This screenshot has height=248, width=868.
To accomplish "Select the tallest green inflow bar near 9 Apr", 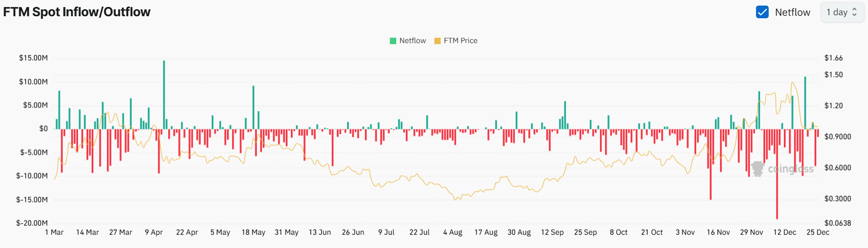I will point(164,94).
